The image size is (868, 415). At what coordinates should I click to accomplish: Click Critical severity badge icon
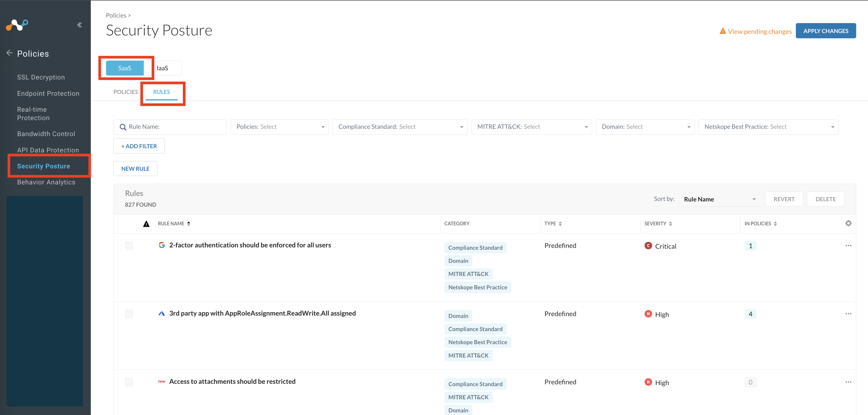pyautogui.click(x=648, y=246)
